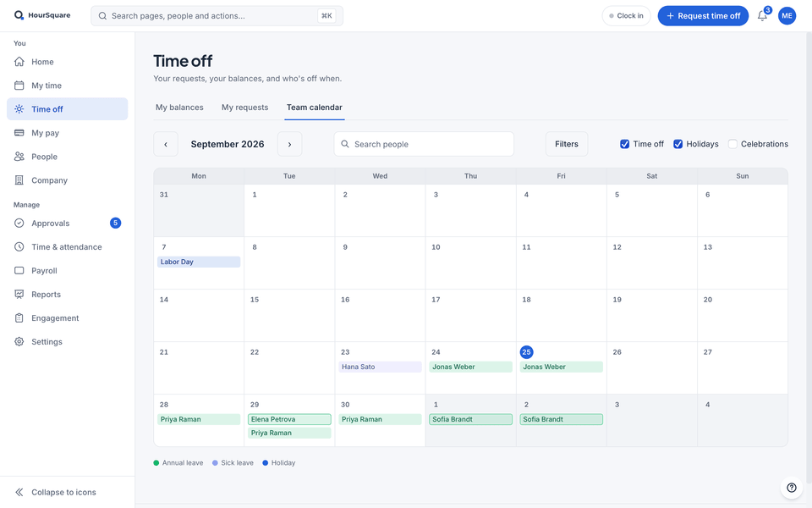Open Priya Raman leave on Tuesday 29
Screen dimensions: 812x508
pos(289,433)
